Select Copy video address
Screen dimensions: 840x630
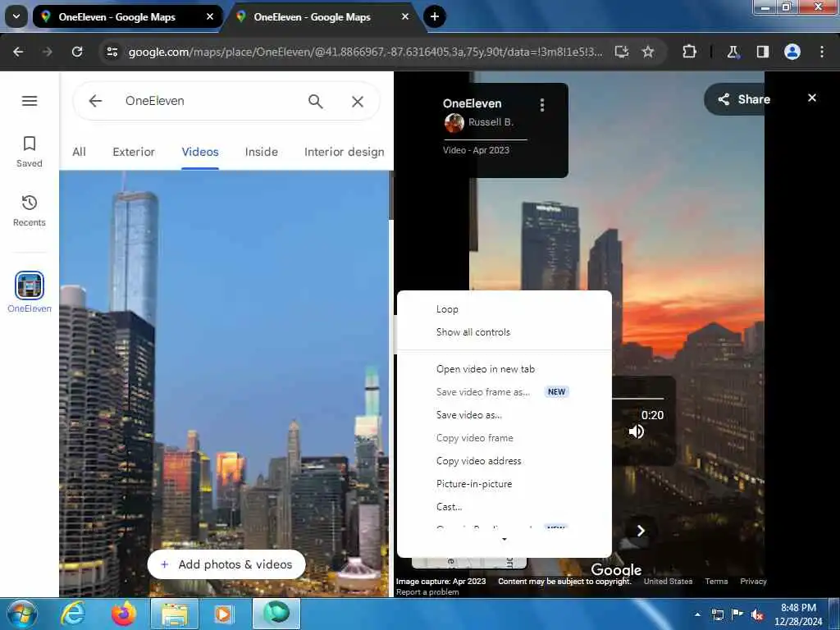[504, 461]
